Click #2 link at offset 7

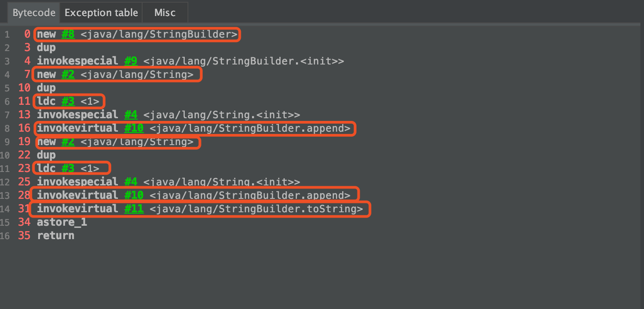click(x=68, y=74)
